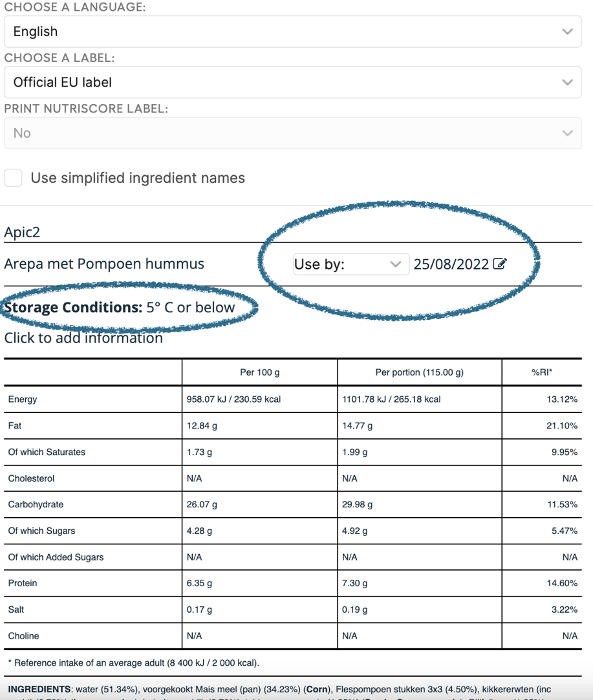Open the Choose a Language dropdown

pos(291,31)
